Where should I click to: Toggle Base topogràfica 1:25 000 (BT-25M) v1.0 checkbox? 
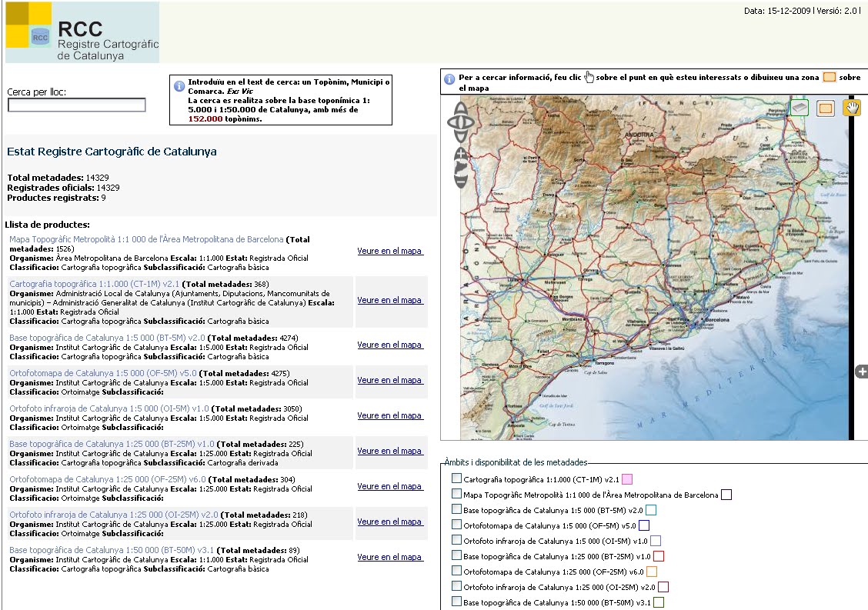click(456, 555)
